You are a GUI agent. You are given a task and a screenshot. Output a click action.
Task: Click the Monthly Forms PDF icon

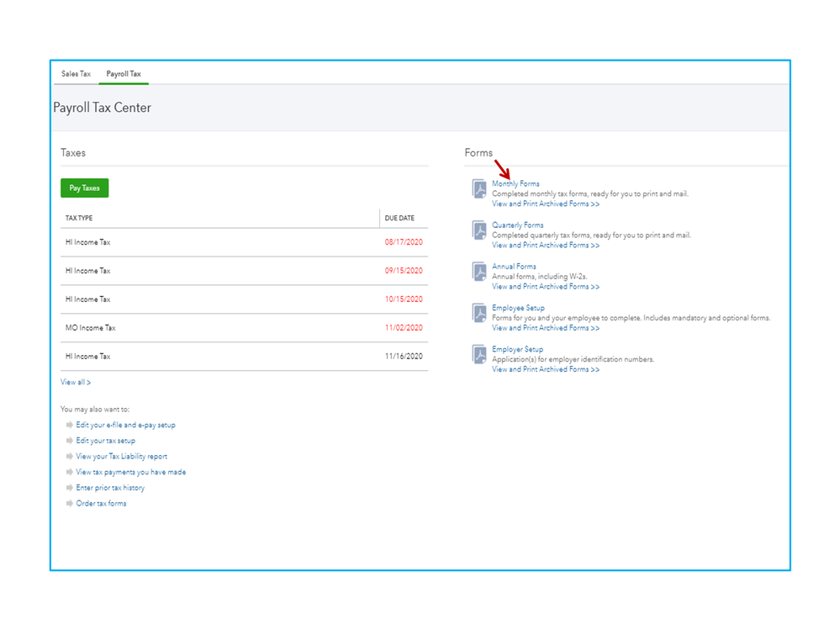[479, 188]
